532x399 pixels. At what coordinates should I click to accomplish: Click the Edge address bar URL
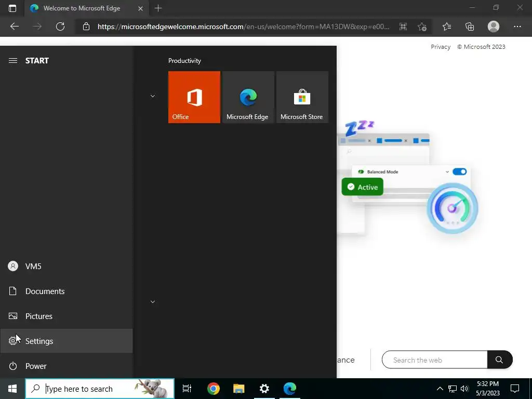pyautogui.click(x=243, y=26)
